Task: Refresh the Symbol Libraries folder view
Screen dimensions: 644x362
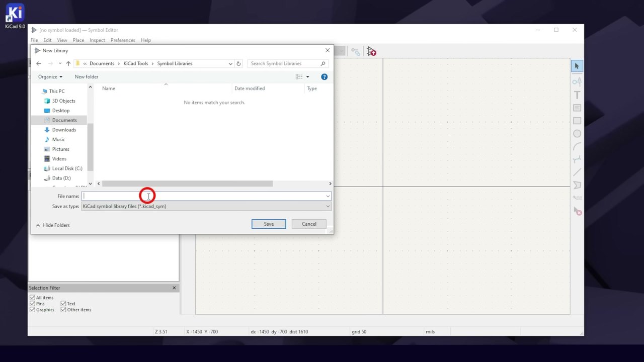Action: (238, 63)
